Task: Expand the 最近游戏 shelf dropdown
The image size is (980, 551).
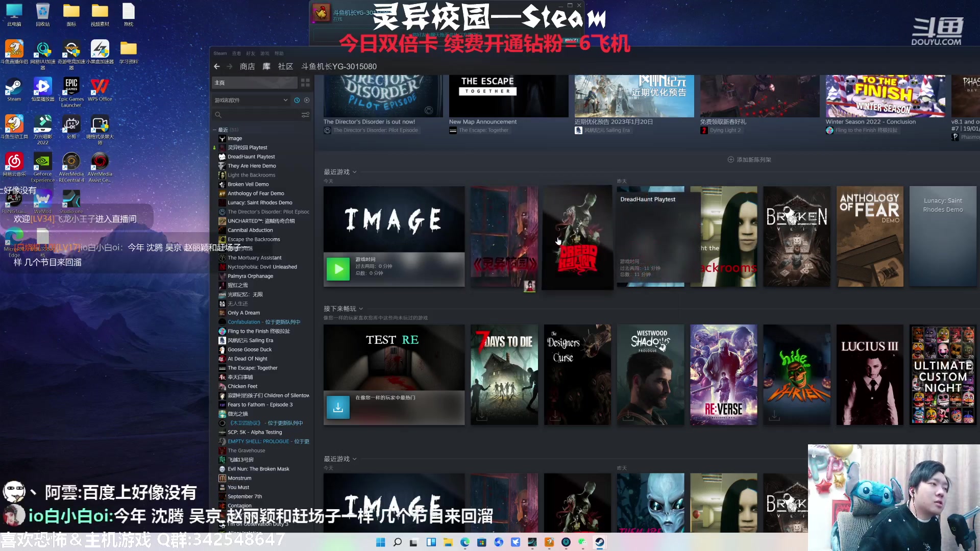Action: click(x=355, y=172)
